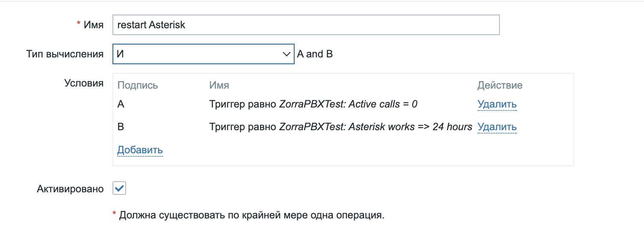Viewport: 644px width, 227px height.
Task: Click Добавить to add a new condition
Action: [x=140, y=150]
